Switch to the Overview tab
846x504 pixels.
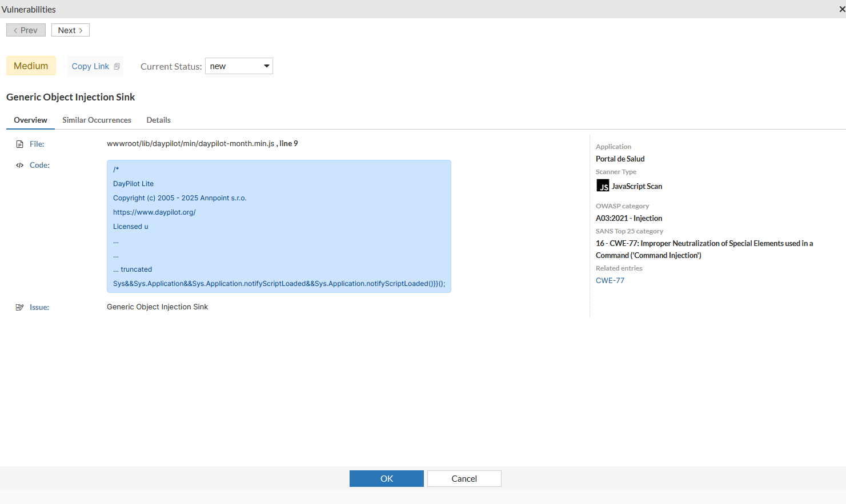(x=31, y=120)
